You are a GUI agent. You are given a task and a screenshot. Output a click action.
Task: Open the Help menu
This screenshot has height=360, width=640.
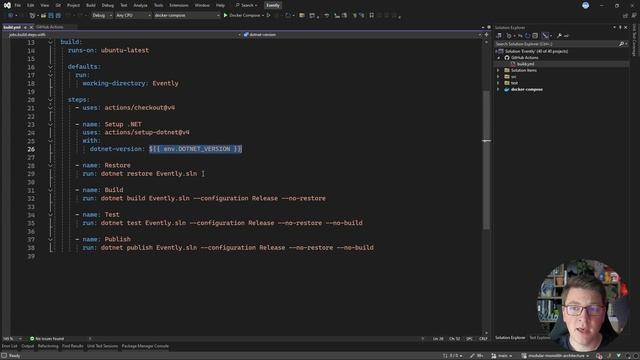click(x=220, y=5)
